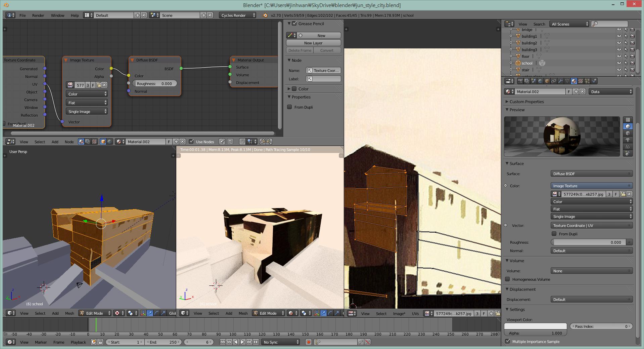Screen dimensions: 644x349
Task: Open the Texture properties tab (checker icon)
Action: point(581,81)
